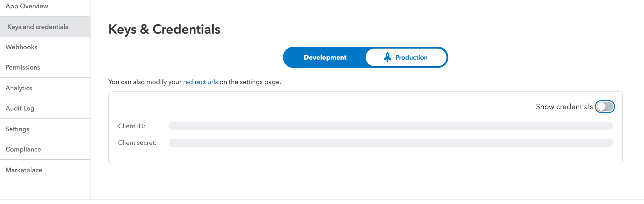Switch to the Development tab
Viewport: 644px width, 204px height.
tap(325, 57)
